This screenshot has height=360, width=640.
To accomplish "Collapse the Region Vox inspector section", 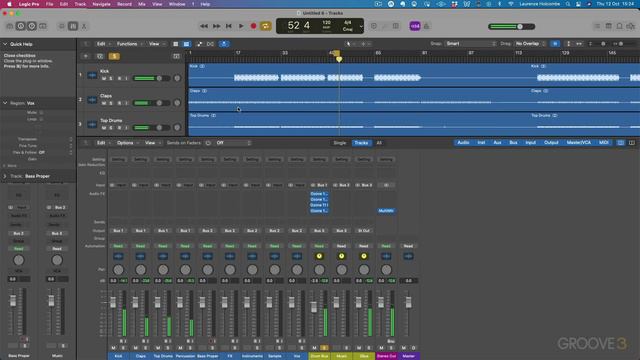I will [5, 103].
